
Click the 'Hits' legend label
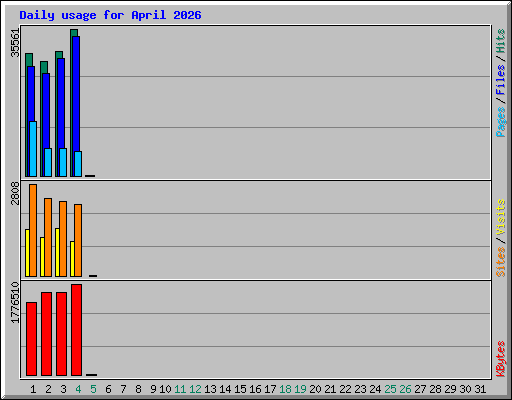(x=500, y=41)
